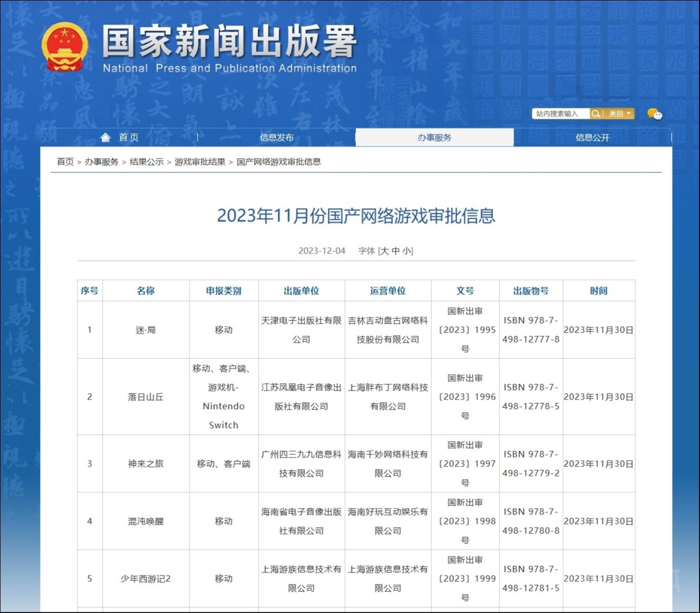Image resolution: width=700 pixels, height=613 pixels.
Task: Open the 信息公开 navigation tab
Action: 592,138
